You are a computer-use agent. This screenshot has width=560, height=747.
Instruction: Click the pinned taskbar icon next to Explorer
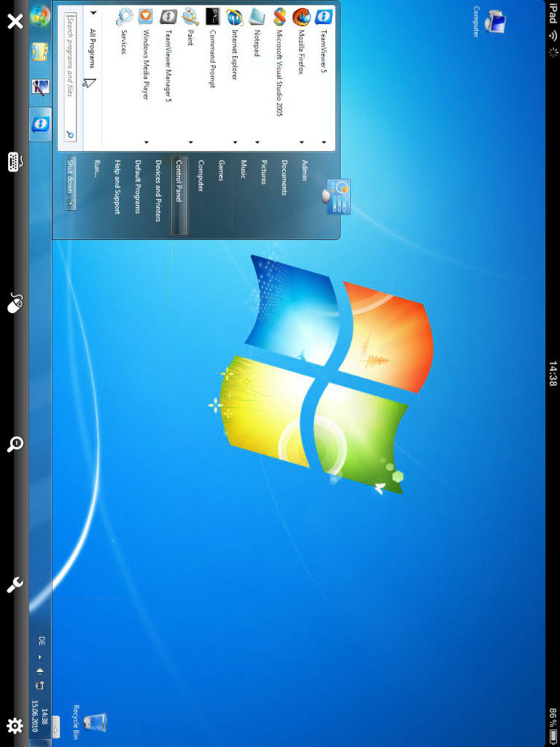41,88
